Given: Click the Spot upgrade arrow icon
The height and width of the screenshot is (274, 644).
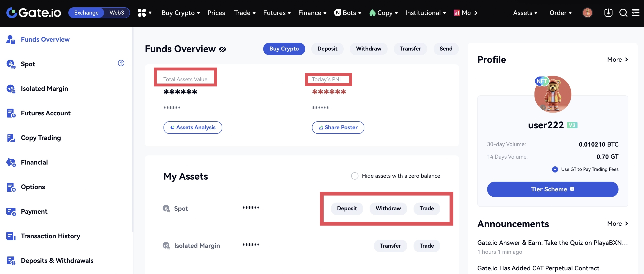Looking at the screenshot, I should coord(121,63).
